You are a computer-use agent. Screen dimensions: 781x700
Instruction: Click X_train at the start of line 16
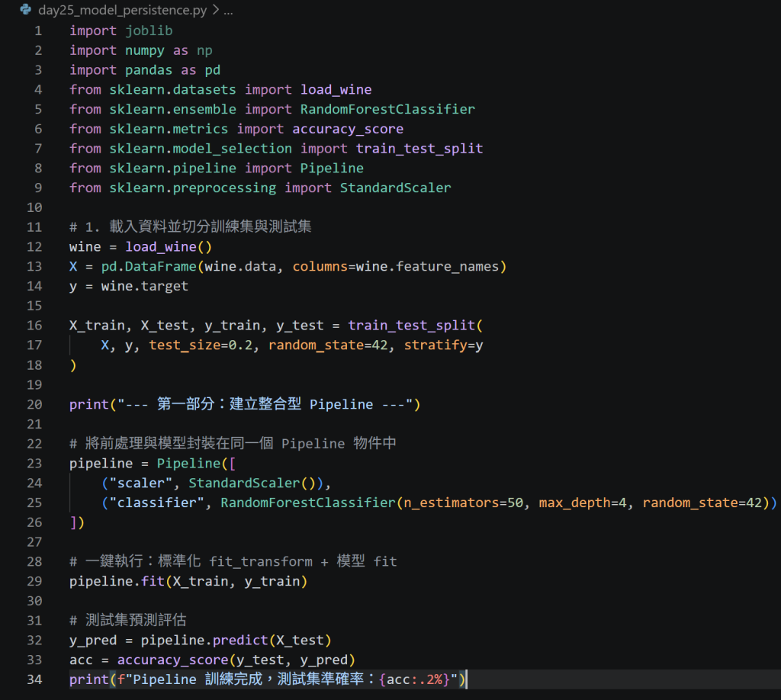[x=97, y=326]
